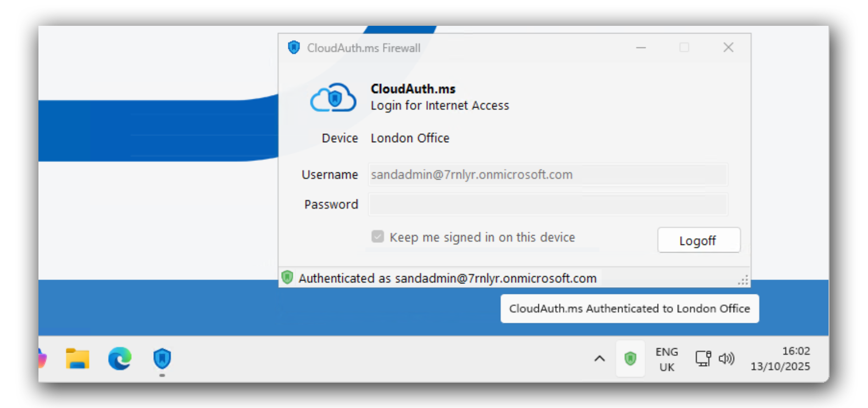Select the Password input field
The width and height of the screenshot is (868, 408).
(x=548, y=204)
